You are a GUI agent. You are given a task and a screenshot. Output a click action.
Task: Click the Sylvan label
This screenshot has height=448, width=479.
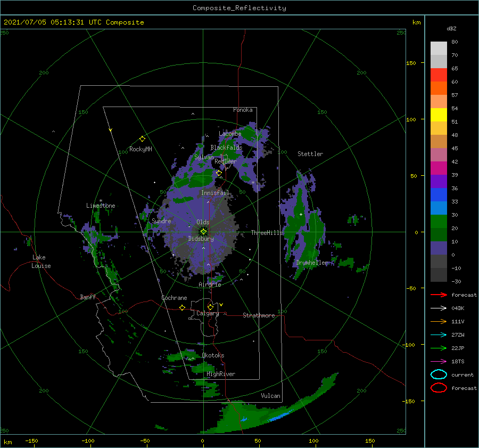[x=204, y=157]
